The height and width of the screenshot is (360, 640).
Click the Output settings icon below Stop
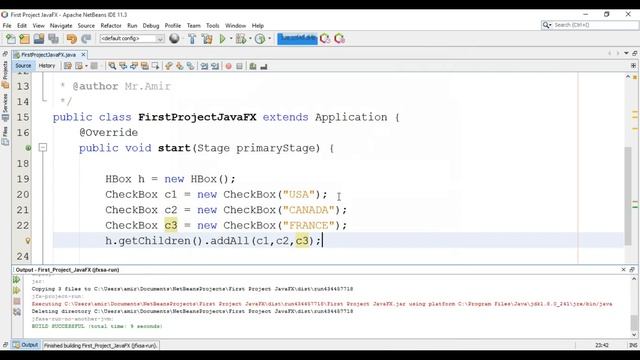[17, 312]
